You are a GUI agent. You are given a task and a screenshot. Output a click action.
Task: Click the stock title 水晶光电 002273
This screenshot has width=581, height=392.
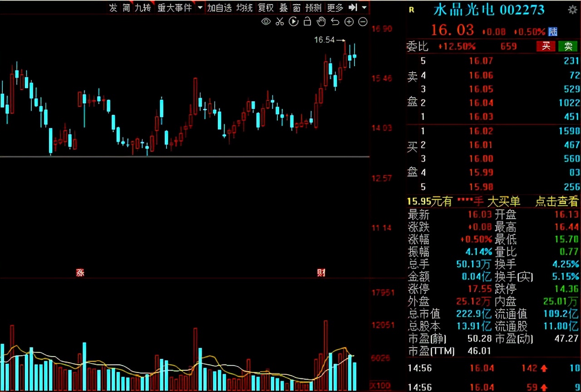489,10
